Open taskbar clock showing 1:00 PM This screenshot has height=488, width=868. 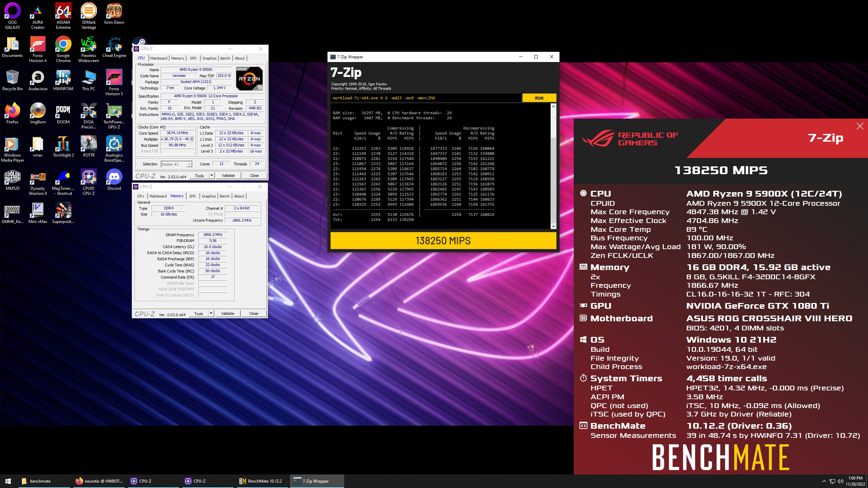point(855,481)
